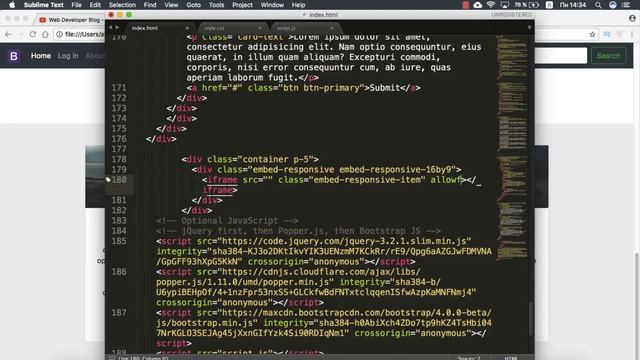
Task: Click the Bootstrap B logo in navbar
Action: pyautogui.click(x=13, y=56)
